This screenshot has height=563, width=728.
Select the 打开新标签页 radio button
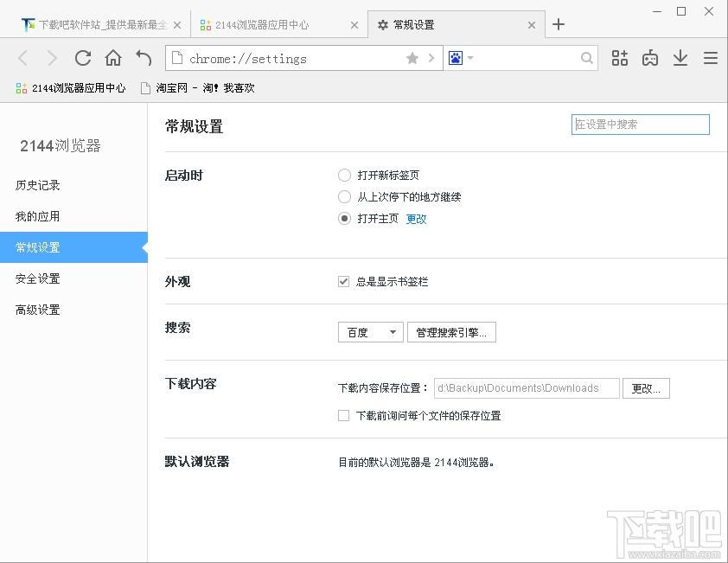click(344, 175)
